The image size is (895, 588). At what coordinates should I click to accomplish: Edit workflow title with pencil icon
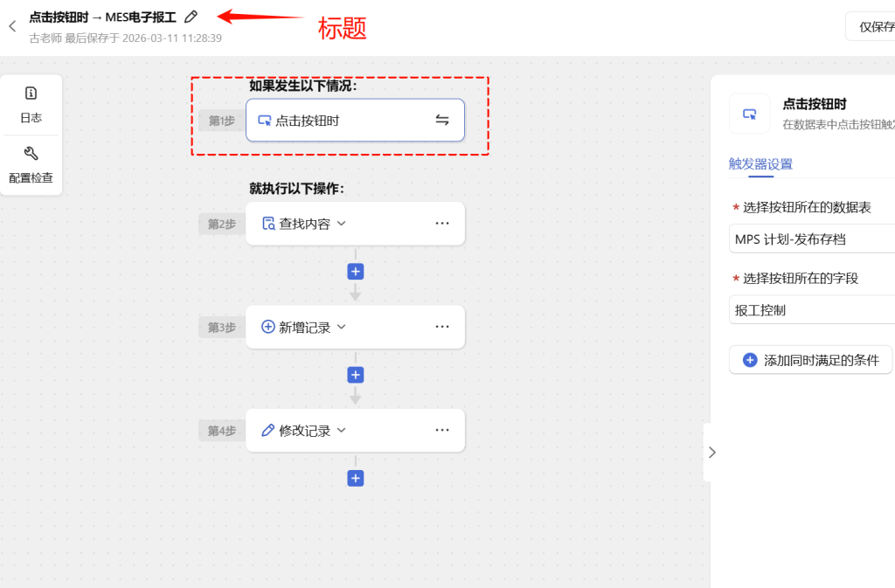point(191,17)
